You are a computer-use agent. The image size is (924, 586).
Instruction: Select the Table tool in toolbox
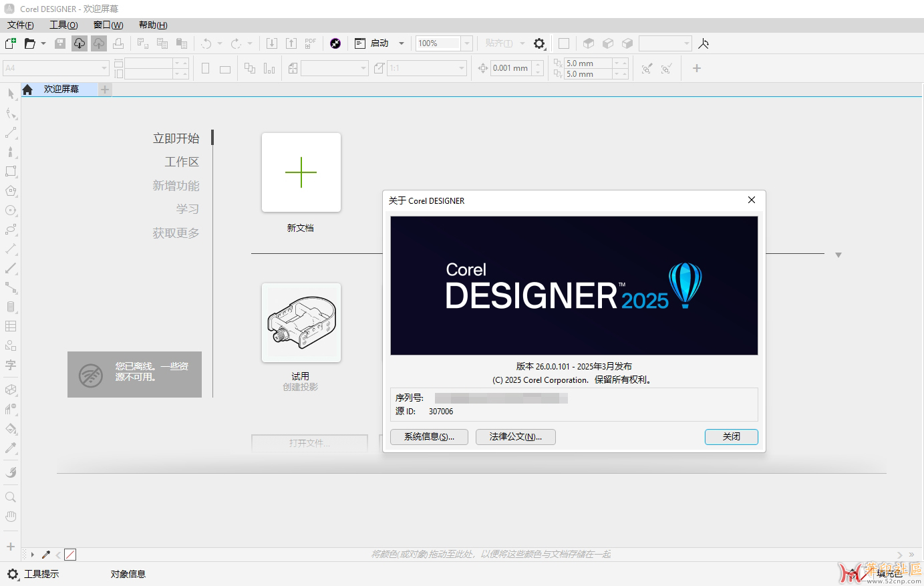tap(11, 326)
